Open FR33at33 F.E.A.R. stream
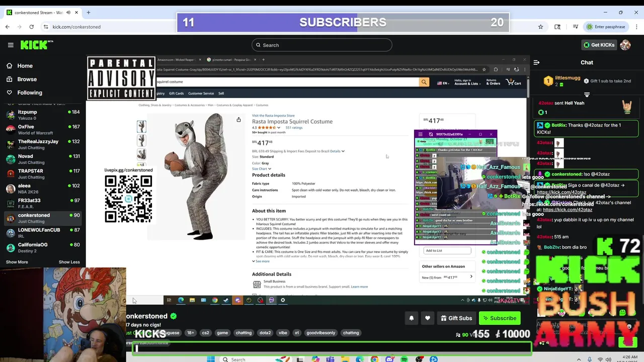 coord(43,203)
